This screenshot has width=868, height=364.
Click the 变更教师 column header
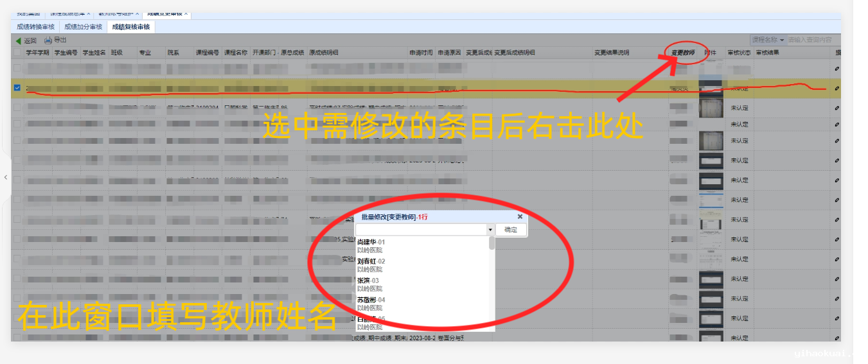point(684,53)
